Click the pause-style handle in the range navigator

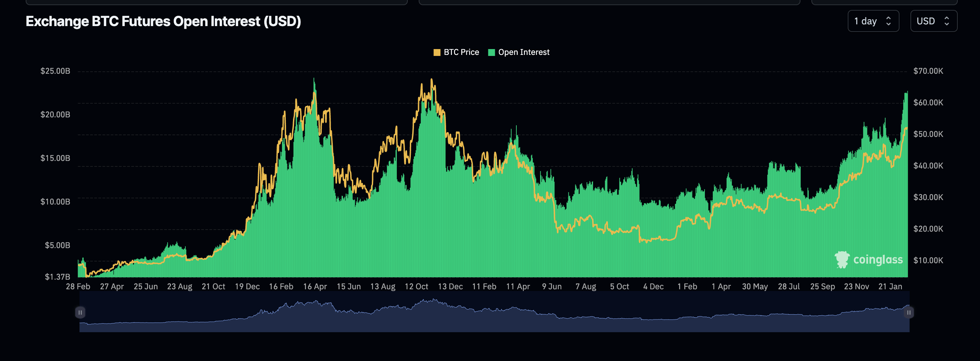pyautogui.click(x=80, y=312)
